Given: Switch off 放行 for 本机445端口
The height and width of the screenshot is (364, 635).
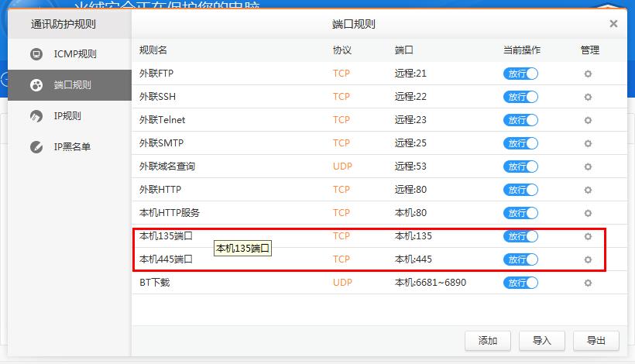Looking at the screenshot, I should [520, 259].
